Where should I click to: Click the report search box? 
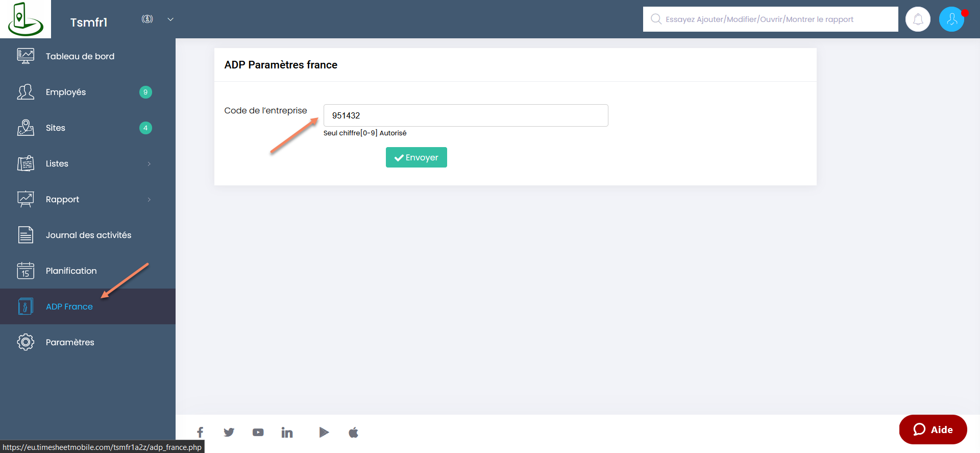click(771, 19)
